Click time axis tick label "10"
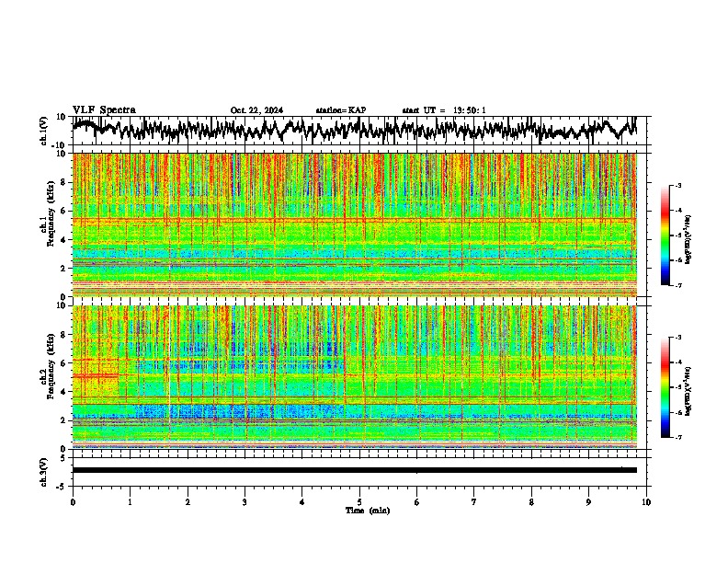Viewport: 728px width, 563px height. (x=646, y=502)
